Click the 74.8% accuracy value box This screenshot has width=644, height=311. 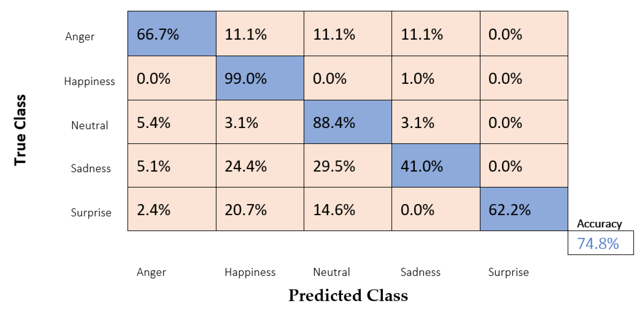(600, 243)
